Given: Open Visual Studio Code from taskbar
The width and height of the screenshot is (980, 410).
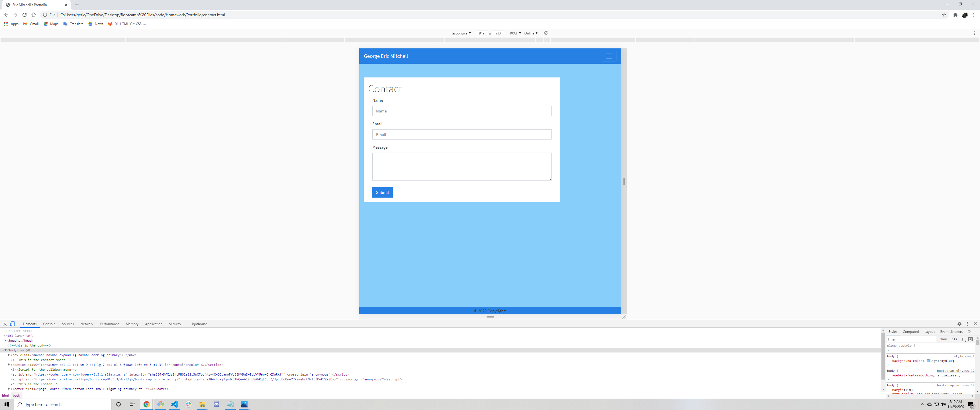Looking at the screenshot, I should click(x=175, y=404).
